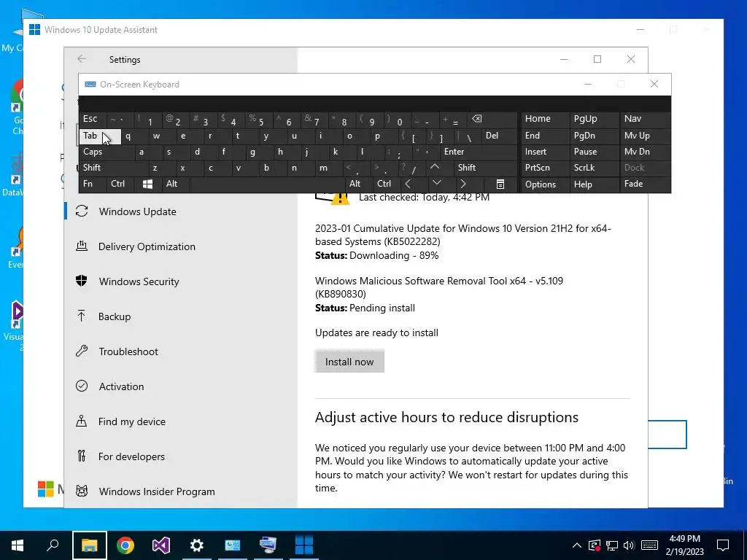Image resolution: width=747 pixels, height=560 pixels.
Task: Tap the Help key on keyboard
Action: tap(594, 184)
